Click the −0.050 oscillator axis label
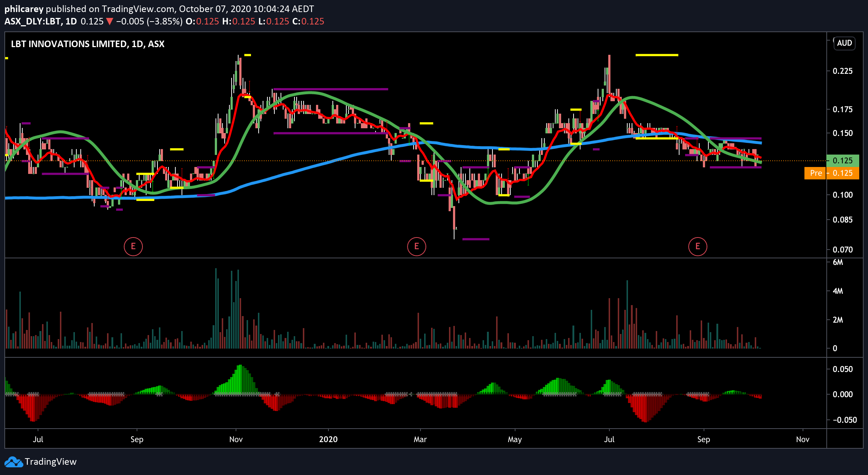The height and width of the screenshot is (475, 868). tap(845, 420)
